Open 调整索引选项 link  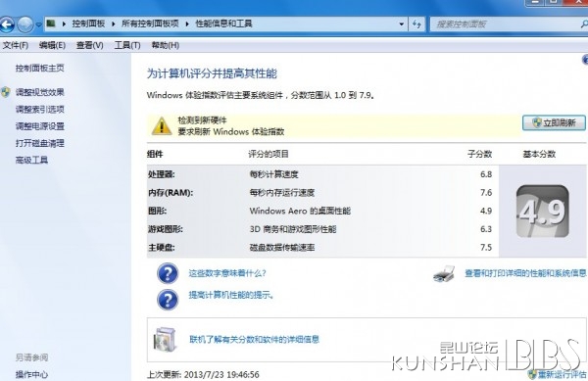[40, 110]
